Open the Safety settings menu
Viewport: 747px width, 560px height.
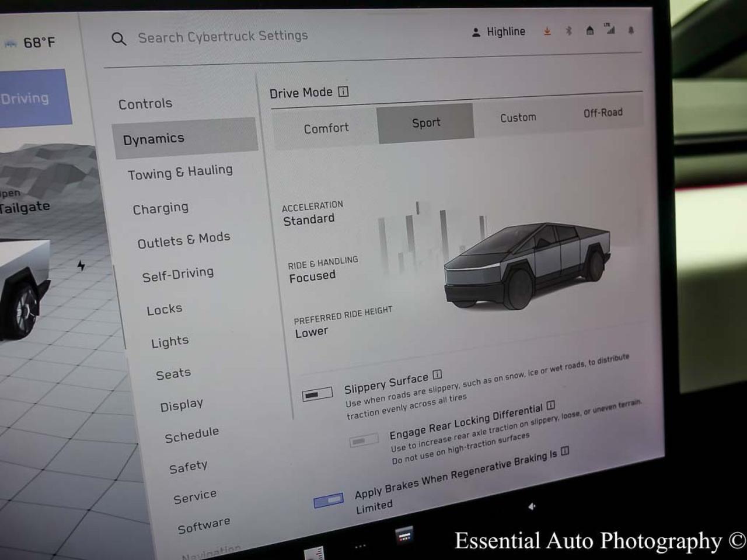click(188, 467)
